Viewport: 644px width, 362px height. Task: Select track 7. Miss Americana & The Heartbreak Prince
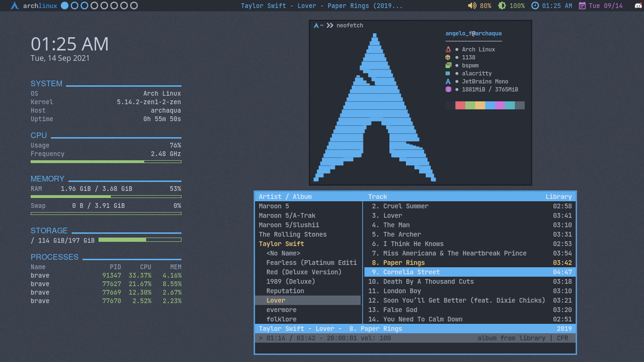click(470, 253)
